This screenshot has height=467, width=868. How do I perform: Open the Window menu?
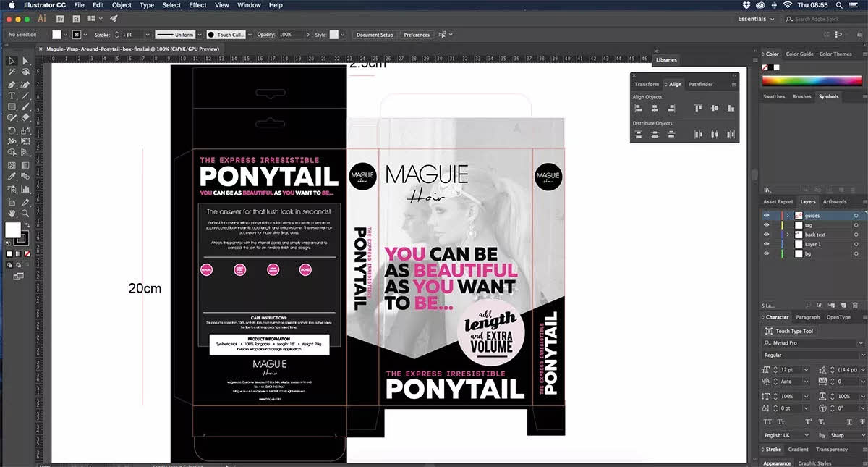click(249, 5)
